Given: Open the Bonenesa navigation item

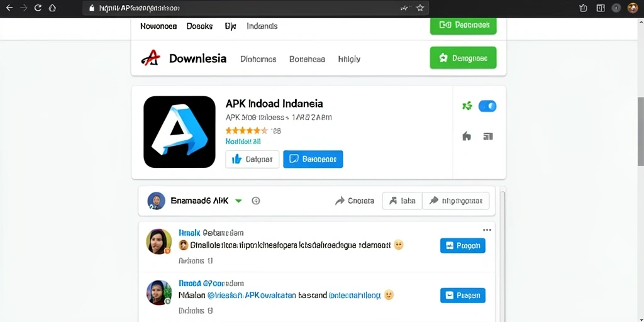Looking at the screenshot, I should 307,59.
